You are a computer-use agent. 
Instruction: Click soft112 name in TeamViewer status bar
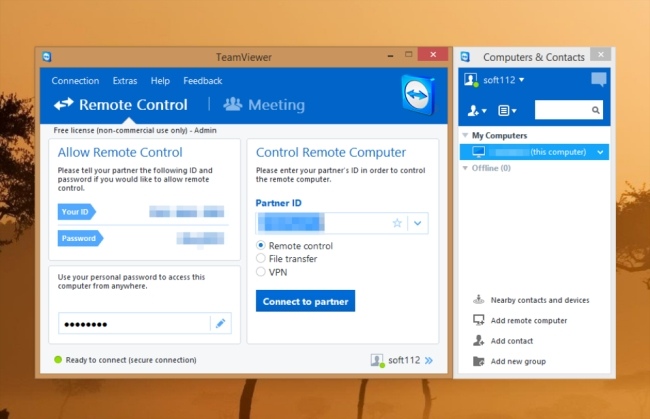(404, 360)
